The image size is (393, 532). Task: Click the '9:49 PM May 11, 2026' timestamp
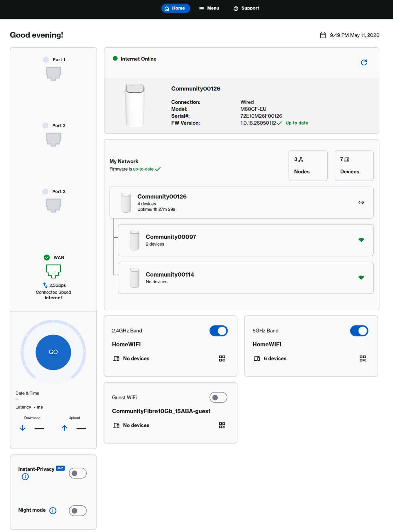(354, 35)
